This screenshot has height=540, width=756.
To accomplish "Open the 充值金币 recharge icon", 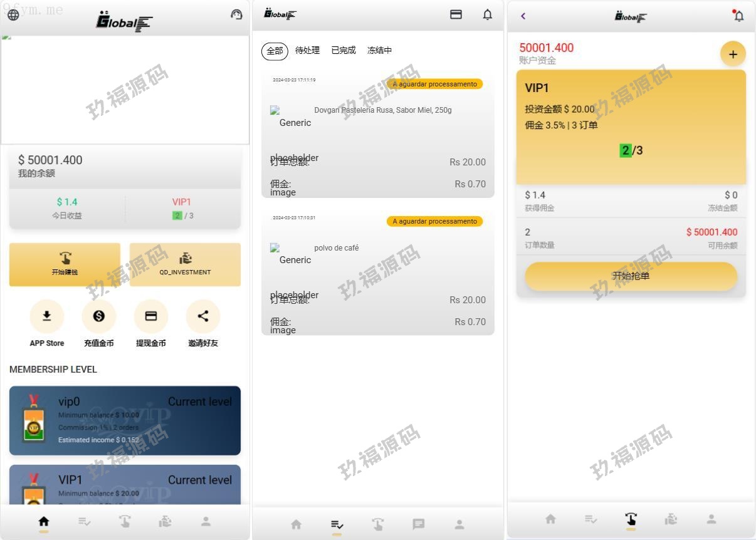I will pos(98,316).
